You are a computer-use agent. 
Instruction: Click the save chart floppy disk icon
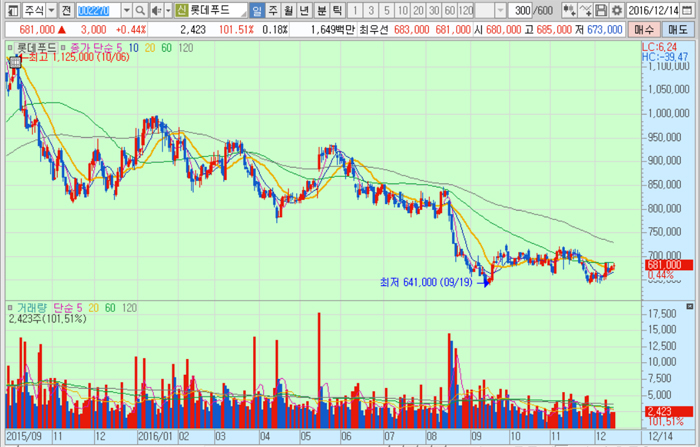tap(602, 10)
